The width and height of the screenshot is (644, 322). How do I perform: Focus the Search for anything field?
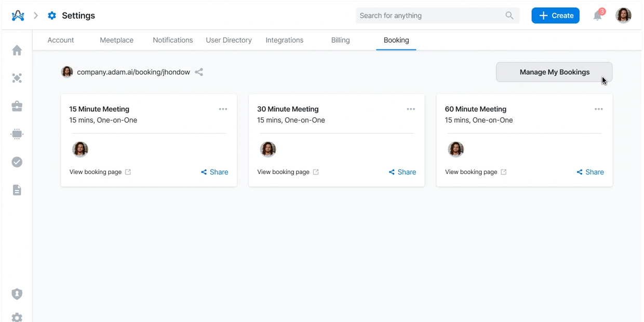point(431,16)
